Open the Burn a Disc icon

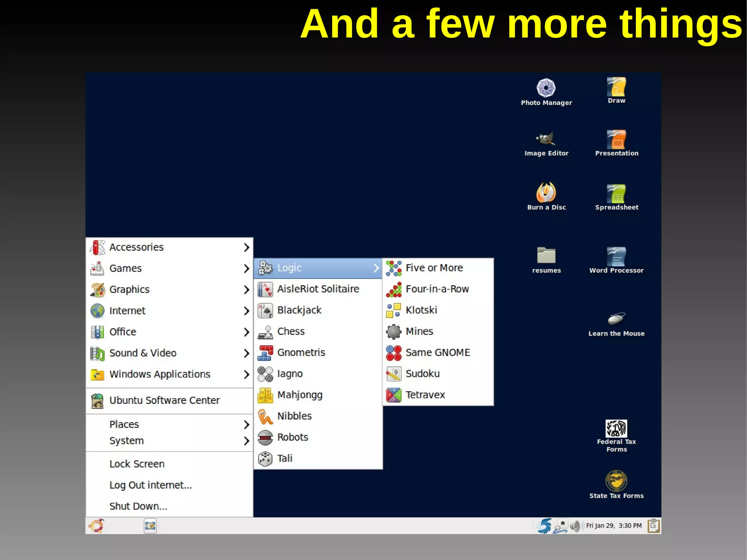pyautogui.click(x=546, y=192)
